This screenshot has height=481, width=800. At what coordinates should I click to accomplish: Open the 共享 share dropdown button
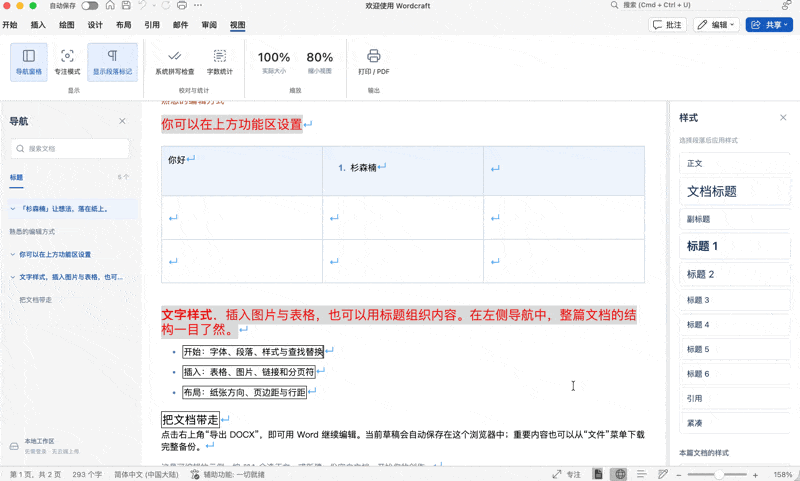pyautogui.click(x=769, y=24)
